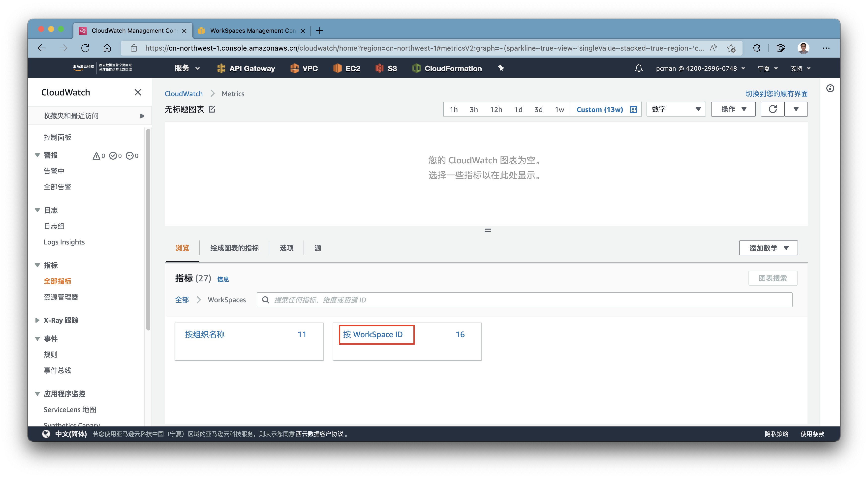The height and width of the screenshot is (478, 868).
Task: Open browser settings and more menu
Action: 826,48
